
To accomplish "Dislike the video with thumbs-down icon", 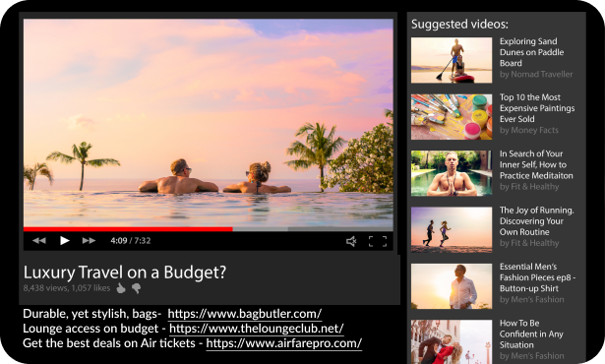I will (x=136, y=288).
